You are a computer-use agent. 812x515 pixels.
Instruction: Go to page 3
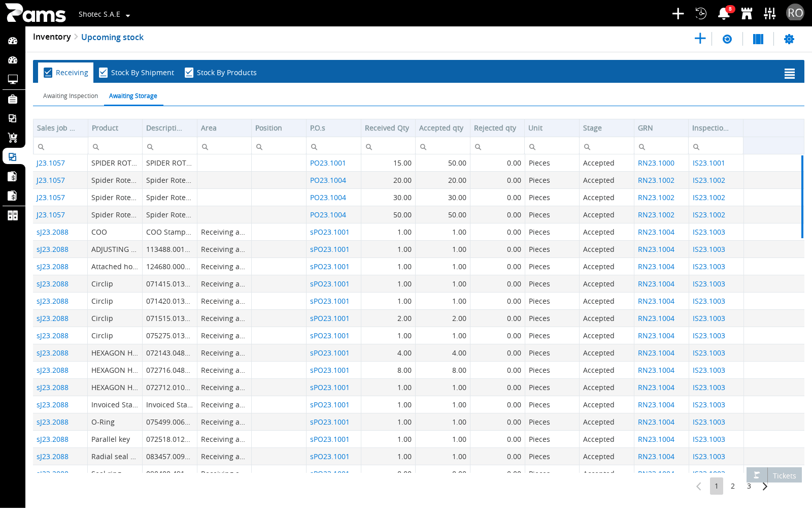749,486
